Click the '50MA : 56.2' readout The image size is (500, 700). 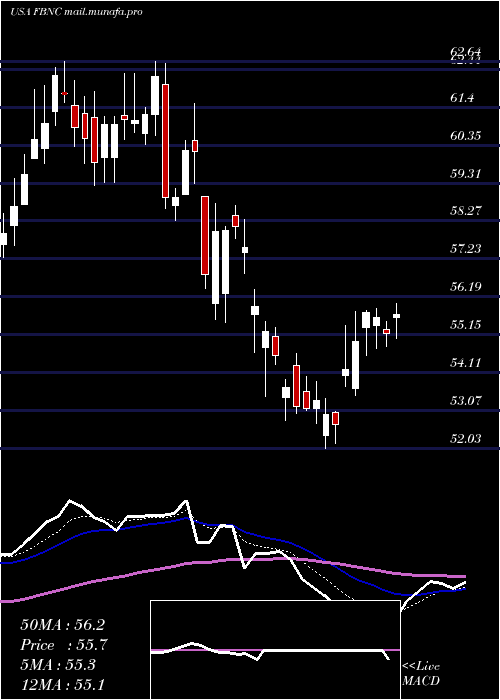[x=62, y=625]
